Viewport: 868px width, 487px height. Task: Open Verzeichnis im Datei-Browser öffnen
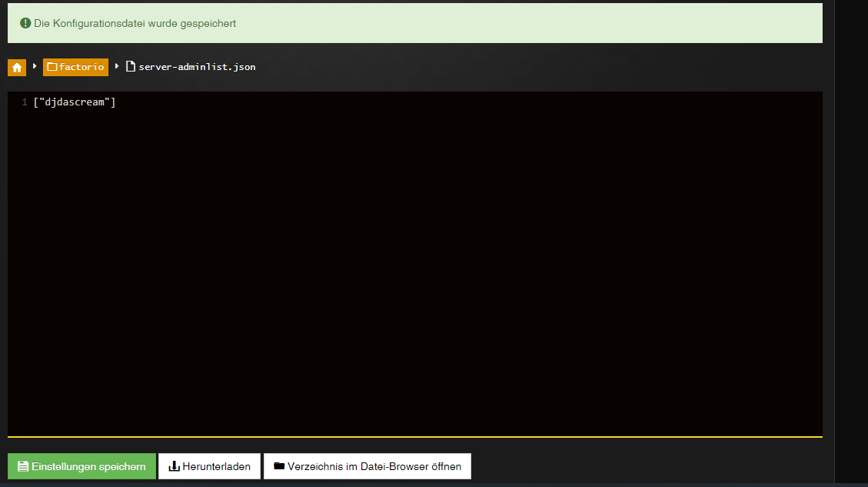click(x=367, y=466)
